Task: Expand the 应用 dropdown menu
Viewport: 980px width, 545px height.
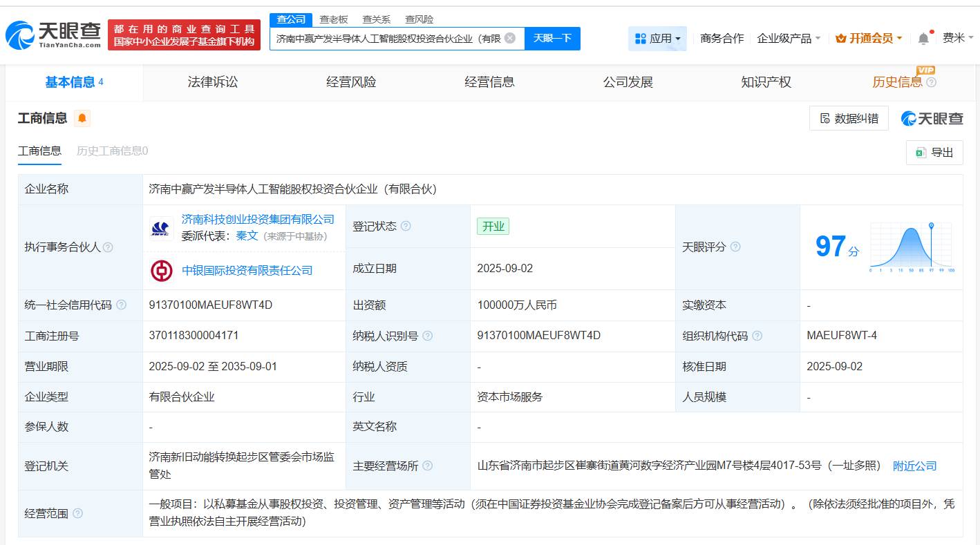Action: (657, 39)
